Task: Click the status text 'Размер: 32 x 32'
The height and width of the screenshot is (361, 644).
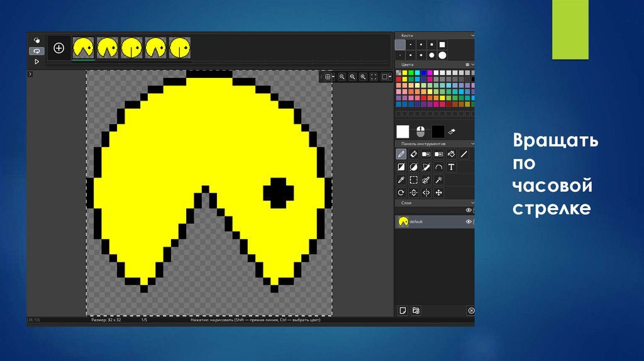Action: click(x=106, y=319)
